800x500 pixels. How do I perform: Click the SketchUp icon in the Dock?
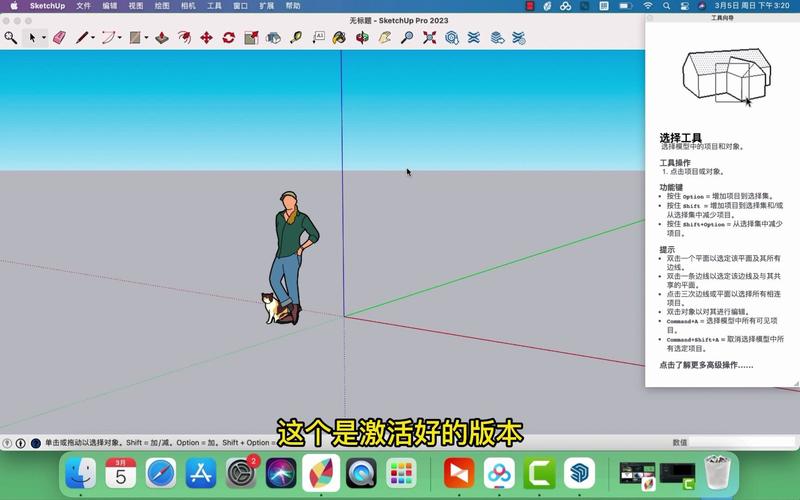pyautogui.click(x=579, y=473)
